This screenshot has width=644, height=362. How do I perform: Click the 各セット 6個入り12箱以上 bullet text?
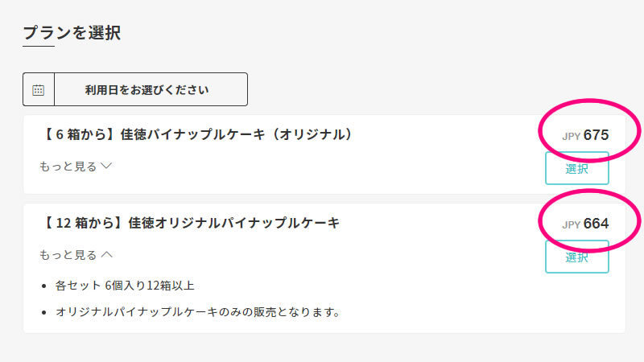click(125, 286)
